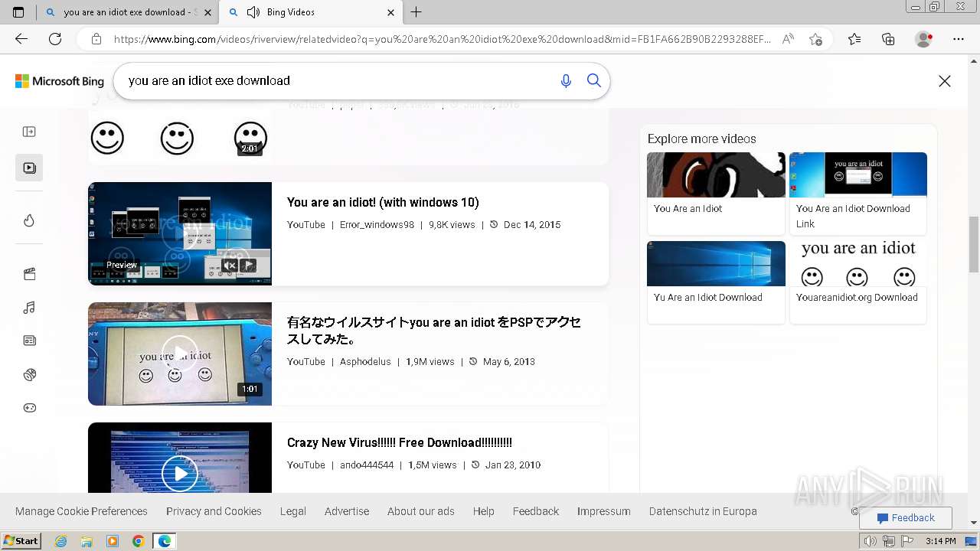Open the Impressum link
Image resolution: width=980 pixels, height=551 pixels.
pos(604,511)
